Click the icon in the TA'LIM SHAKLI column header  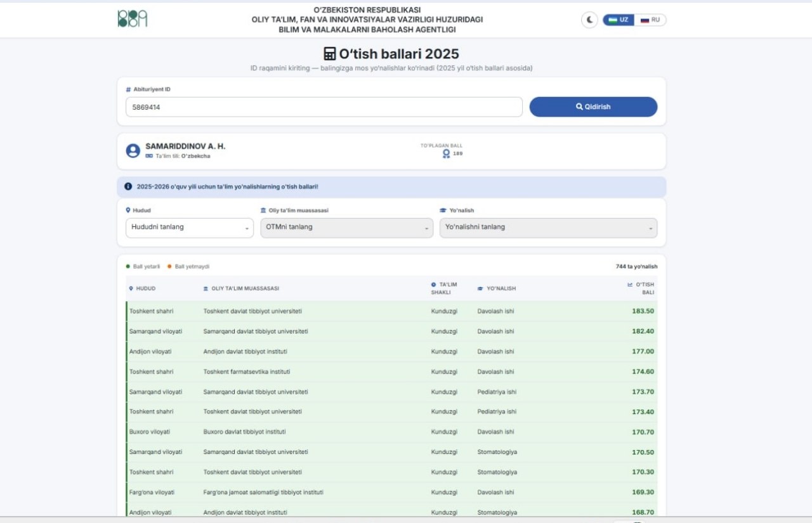click(x=434, y=285)
